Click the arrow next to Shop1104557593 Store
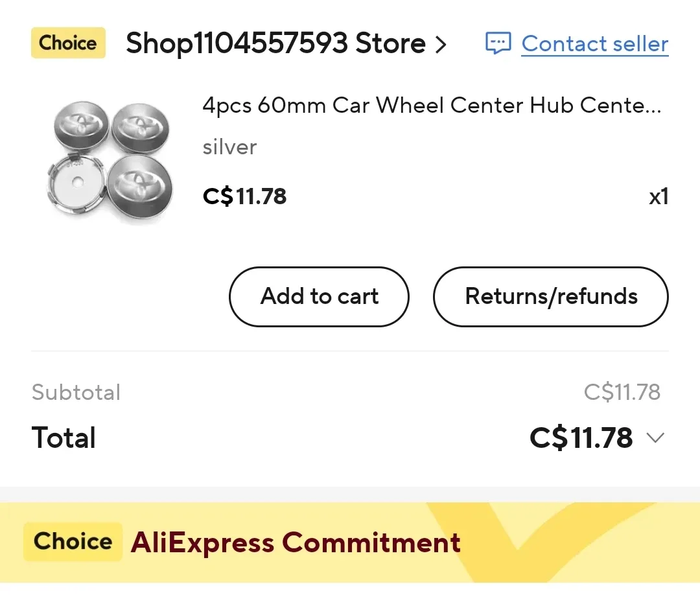700x595 pixels. click(x=443, y=45)
